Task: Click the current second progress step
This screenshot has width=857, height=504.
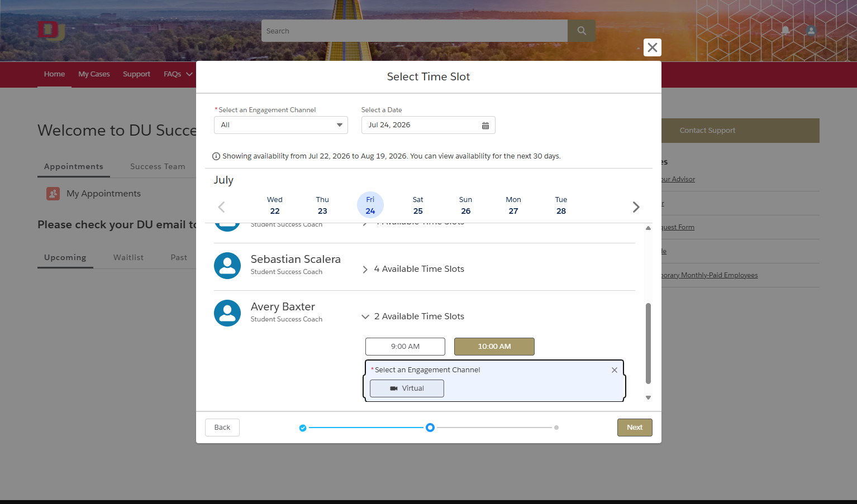Action: pos(430,428)
